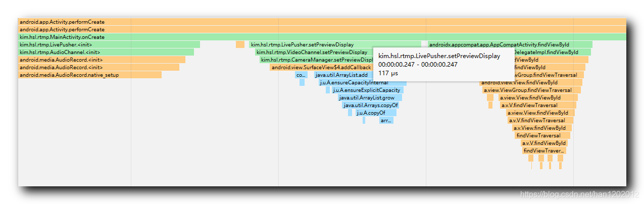
Task: Click CameraManager.setPreviewDisplay call bar
Action: [316, 60]
